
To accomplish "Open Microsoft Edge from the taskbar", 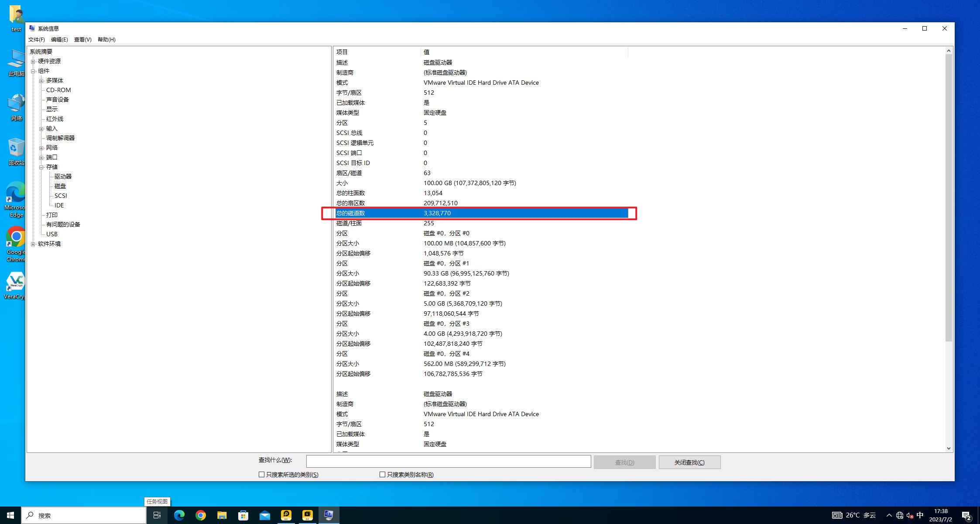I will pyautogui.click(x=179, y=515).
